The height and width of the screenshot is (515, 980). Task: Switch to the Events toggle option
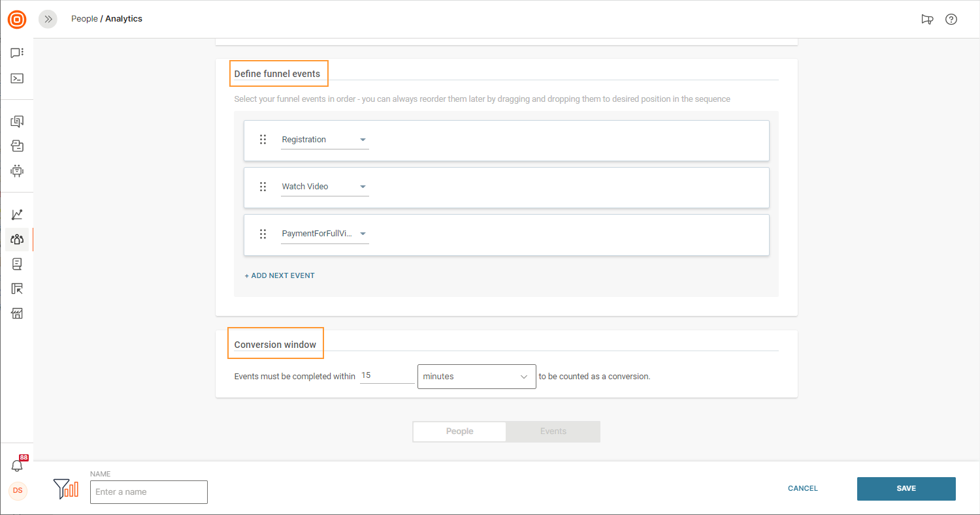553,431
